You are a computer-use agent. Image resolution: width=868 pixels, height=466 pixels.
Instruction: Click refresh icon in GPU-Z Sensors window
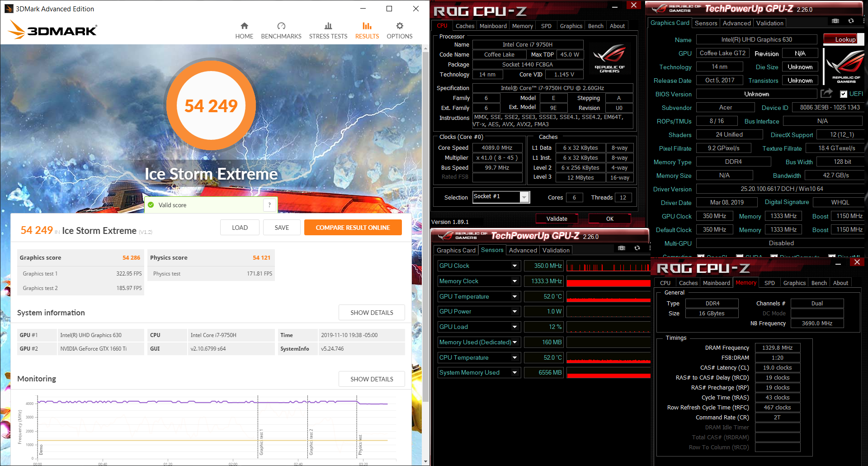(637, 248)
